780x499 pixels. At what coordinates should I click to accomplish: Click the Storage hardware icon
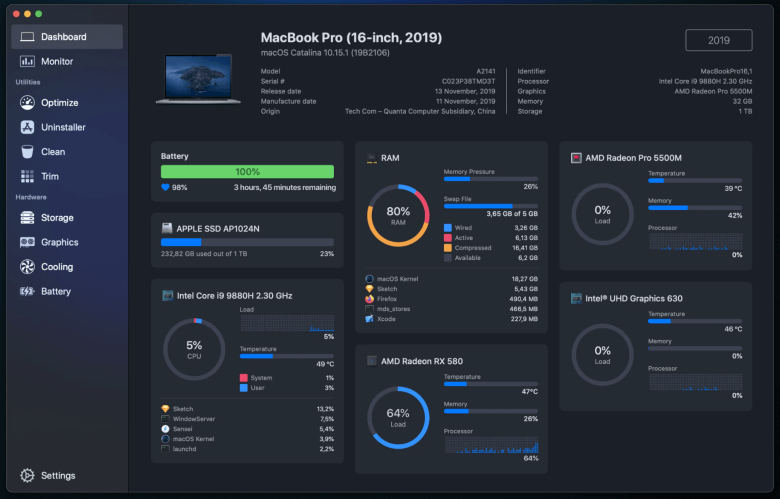point(27,217)
